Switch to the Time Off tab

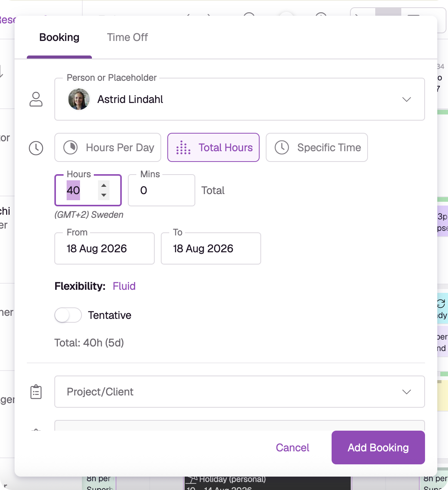coord(128,38)
